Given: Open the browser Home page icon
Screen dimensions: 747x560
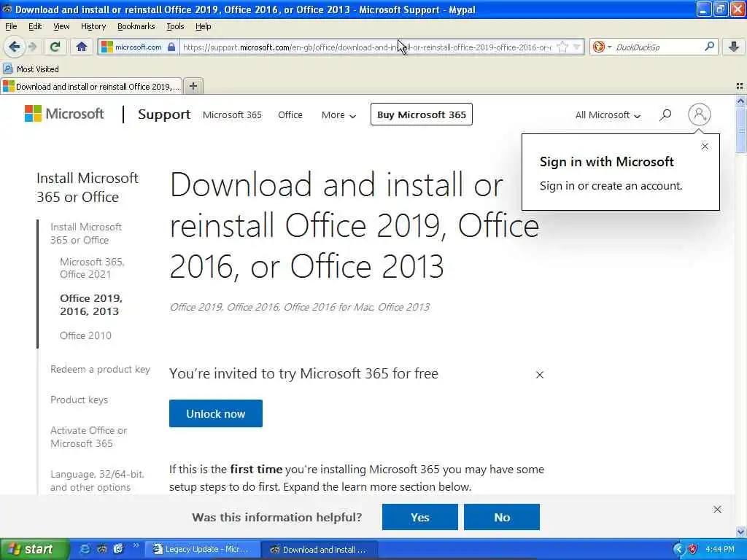Looking at the screenshot, I should point(82,47).
